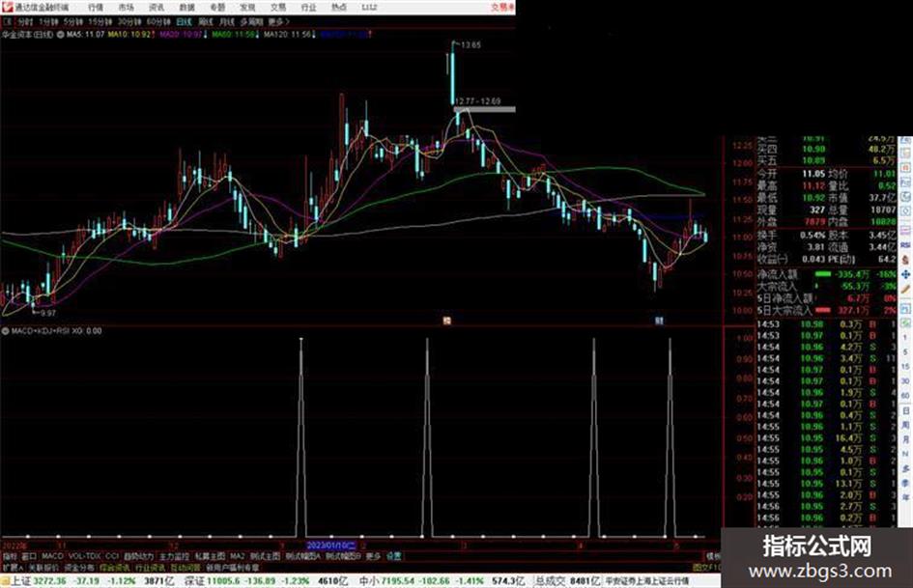913x588 pixels.
Task: Select the CCI indicator tab
Action: pyautogui.click(x=112, y=556)
